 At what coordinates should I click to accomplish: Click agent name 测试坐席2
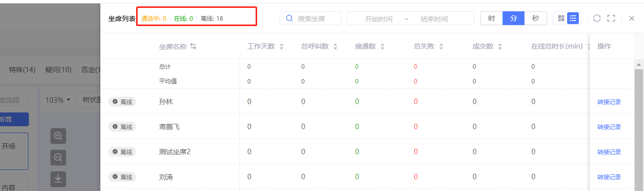[x=175, y=152]
